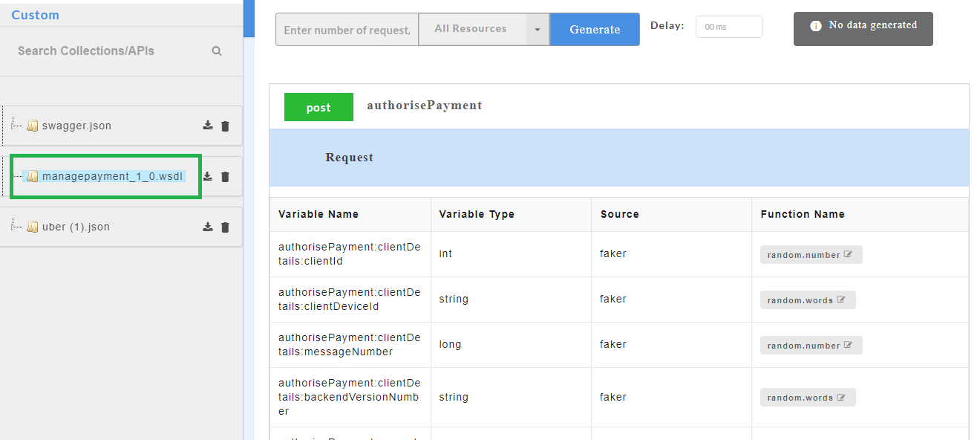Download the swagger.json collection
Image resolution: width=980 pixels, height=440 pixels.
click(x=208, y=126)
